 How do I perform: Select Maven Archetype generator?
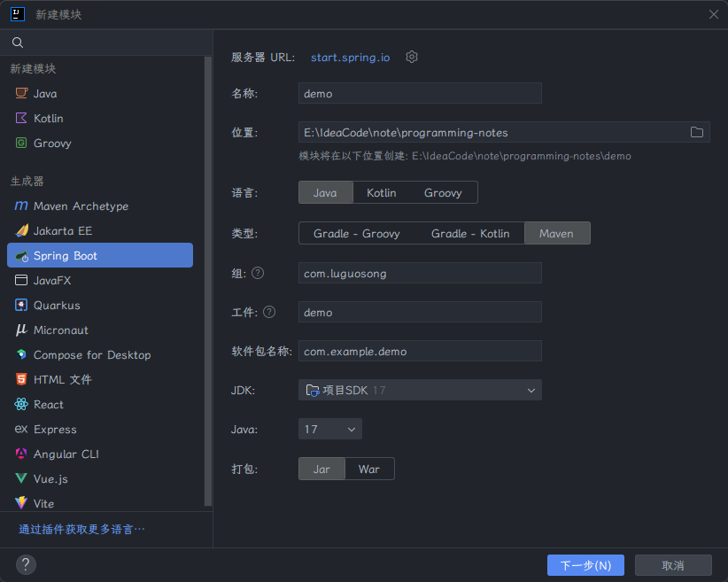click(x=100, y=206)
